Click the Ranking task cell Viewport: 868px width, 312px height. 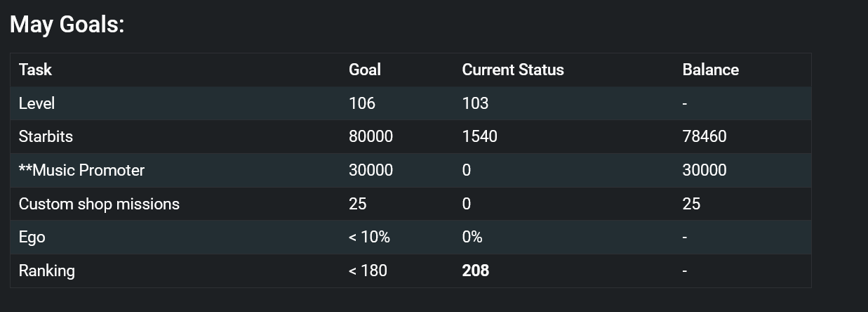click(x=46, y=271)
